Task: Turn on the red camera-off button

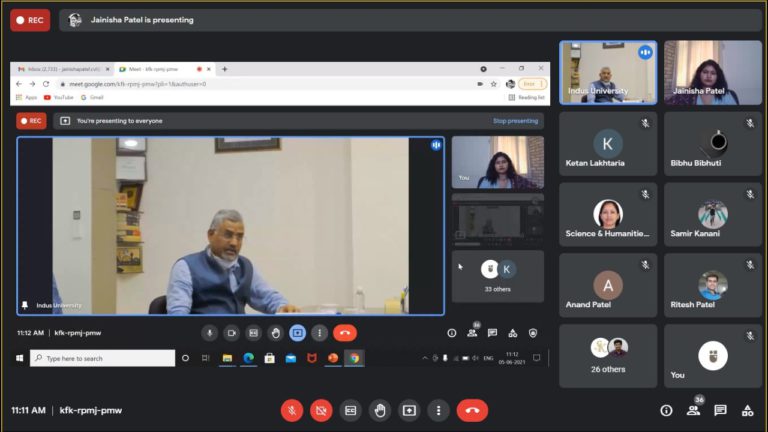Action: pyautogui.click(x=321, y=410)
